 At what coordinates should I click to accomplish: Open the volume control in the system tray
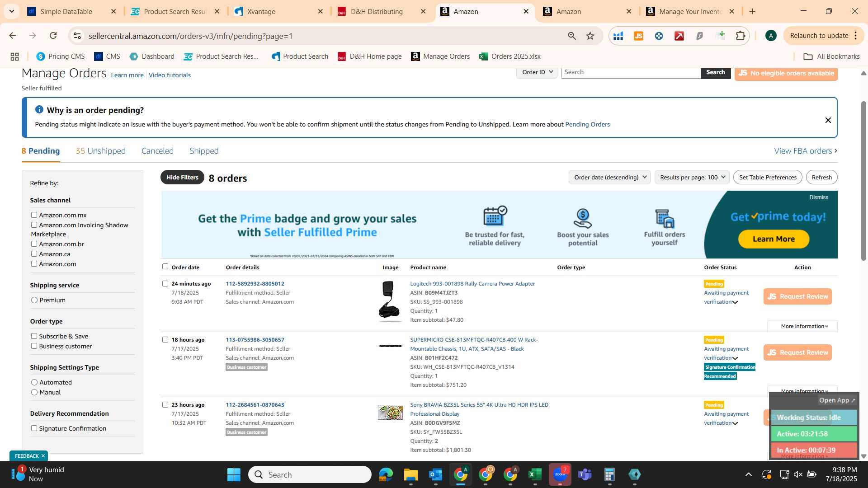coord(798,474)
